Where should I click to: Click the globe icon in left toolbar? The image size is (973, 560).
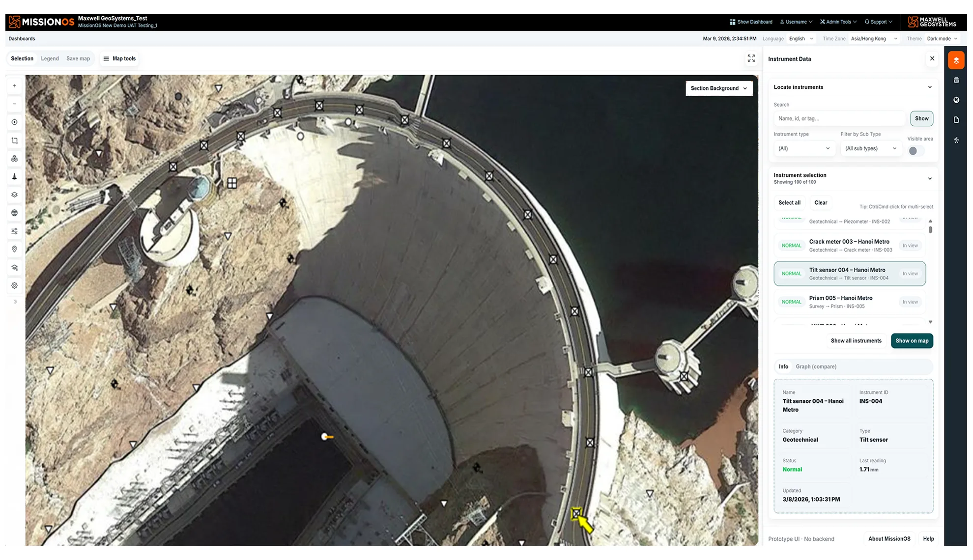(14, 213)
